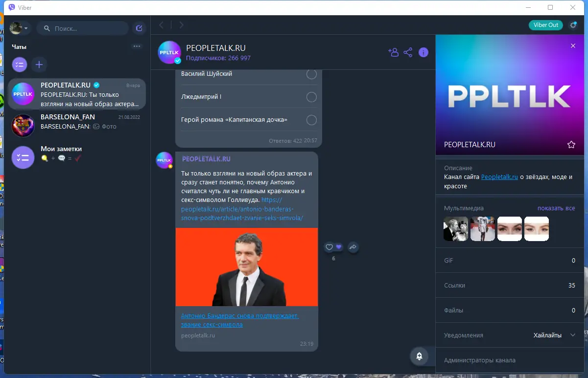
Task: Choose the Капитанская дочка poll answer
Action: click(x=311, y=119)
